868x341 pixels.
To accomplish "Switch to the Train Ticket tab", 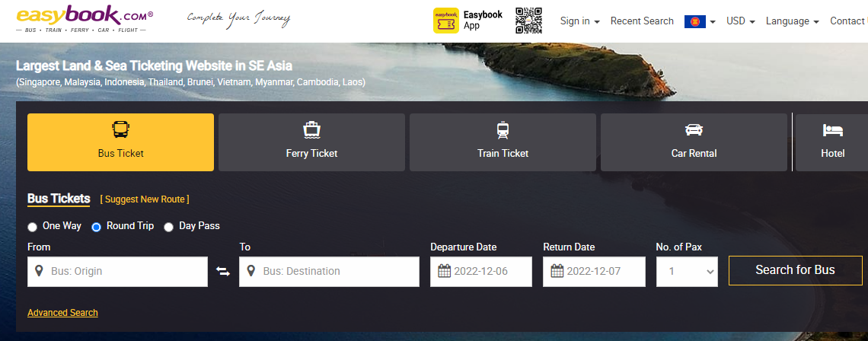I will (503, 142).
